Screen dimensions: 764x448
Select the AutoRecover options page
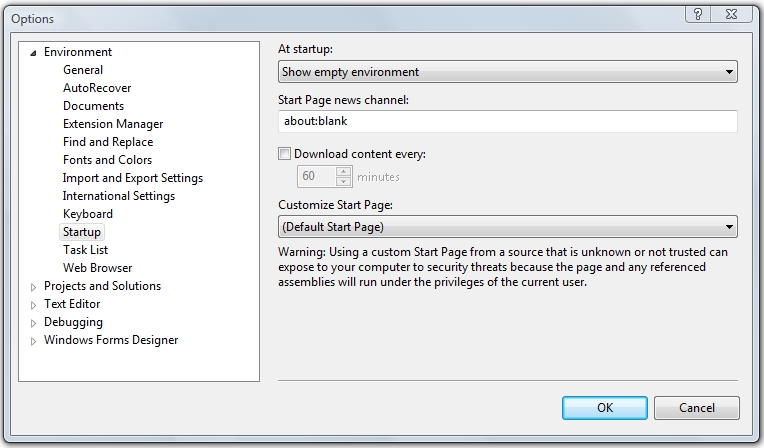click(x=97, y=88)
